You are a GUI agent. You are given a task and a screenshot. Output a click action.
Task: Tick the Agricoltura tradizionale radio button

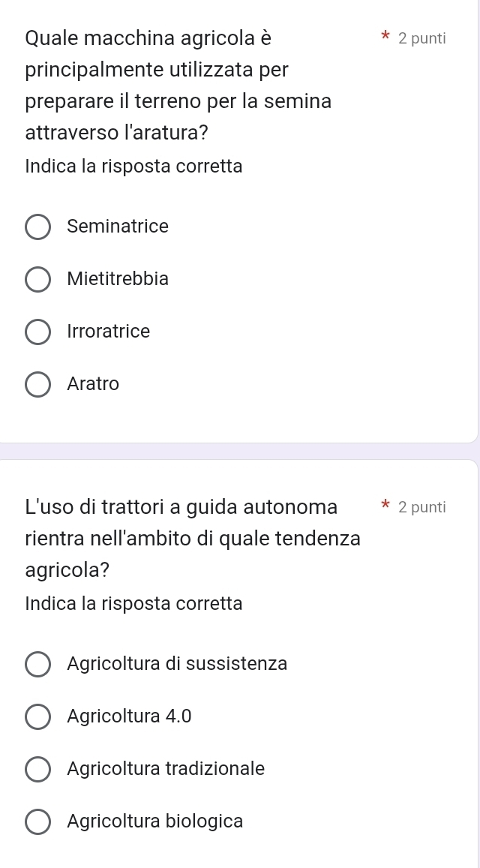click(x=38, y=769)
